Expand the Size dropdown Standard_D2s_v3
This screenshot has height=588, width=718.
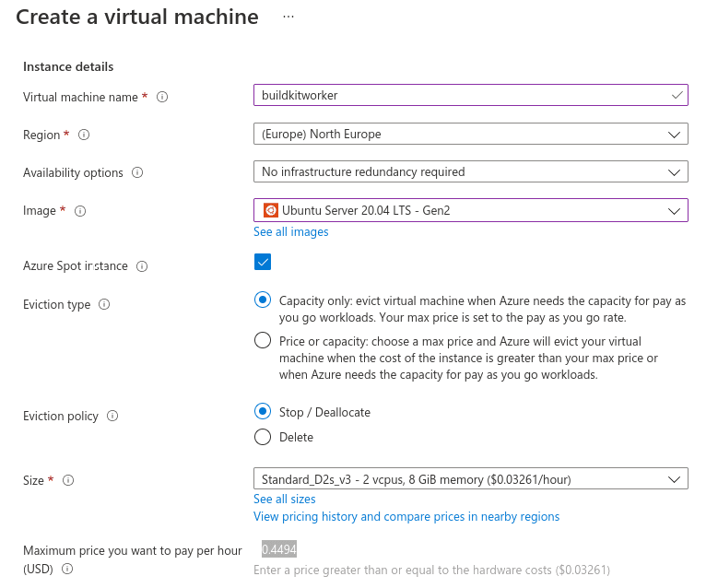tap(470, 479)
